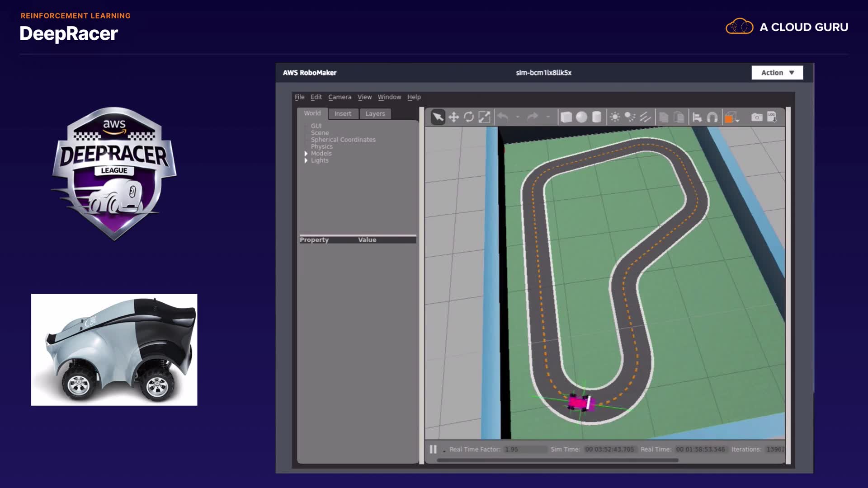868x488 pixels.
Task: Expand the Lights tree item
Action: tap(306, 160)
